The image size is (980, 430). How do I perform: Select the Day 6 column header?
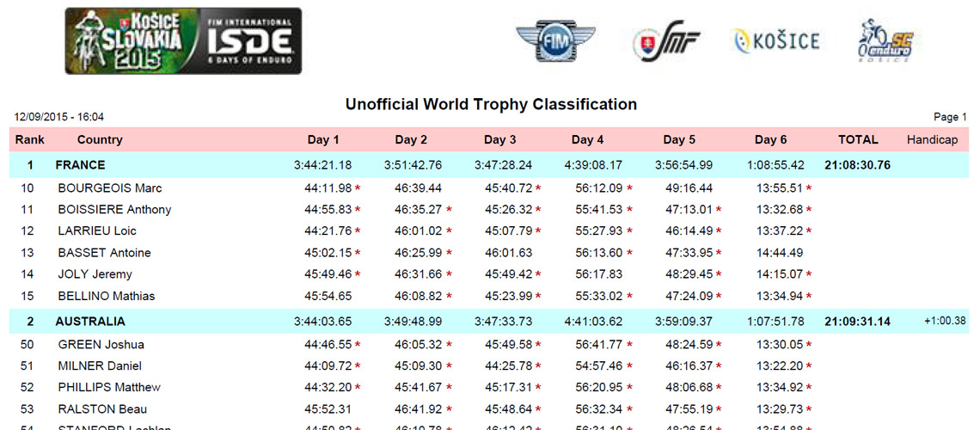coord(770,139)
